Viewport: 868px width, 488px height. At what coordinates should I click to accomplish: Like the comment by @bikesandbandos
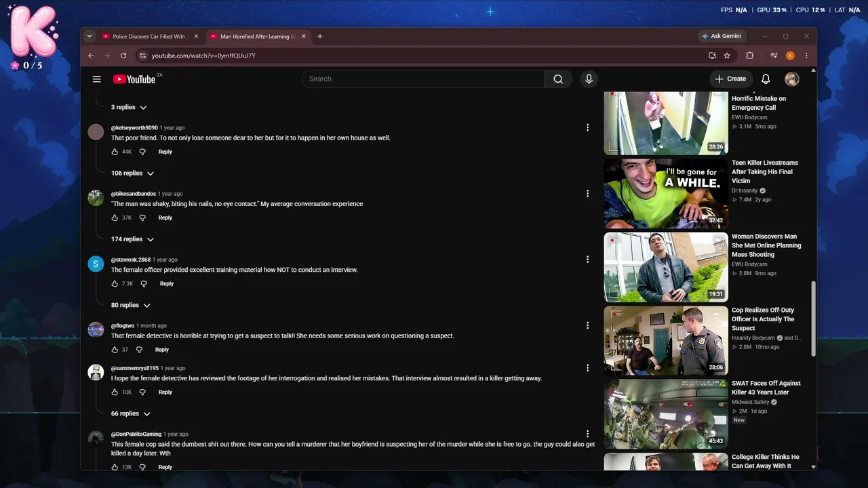point(115,218)
